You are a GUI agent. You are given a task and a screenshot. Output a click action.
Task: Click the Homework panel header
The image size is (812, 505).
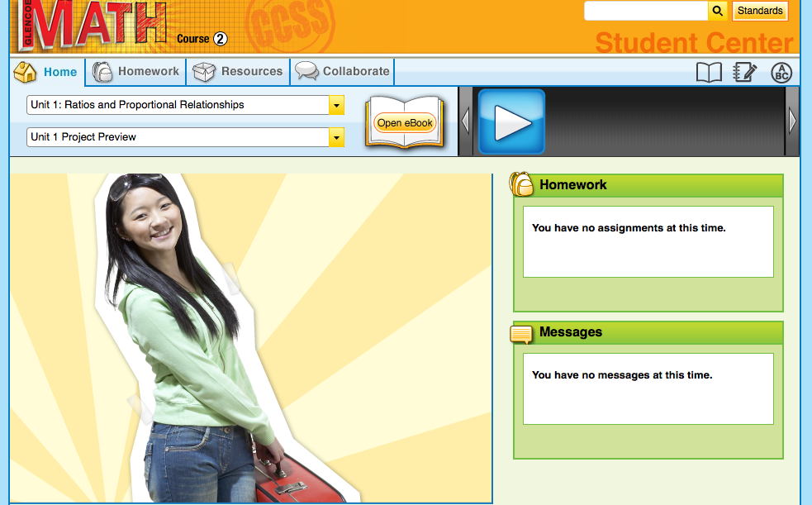click(648, 185)
